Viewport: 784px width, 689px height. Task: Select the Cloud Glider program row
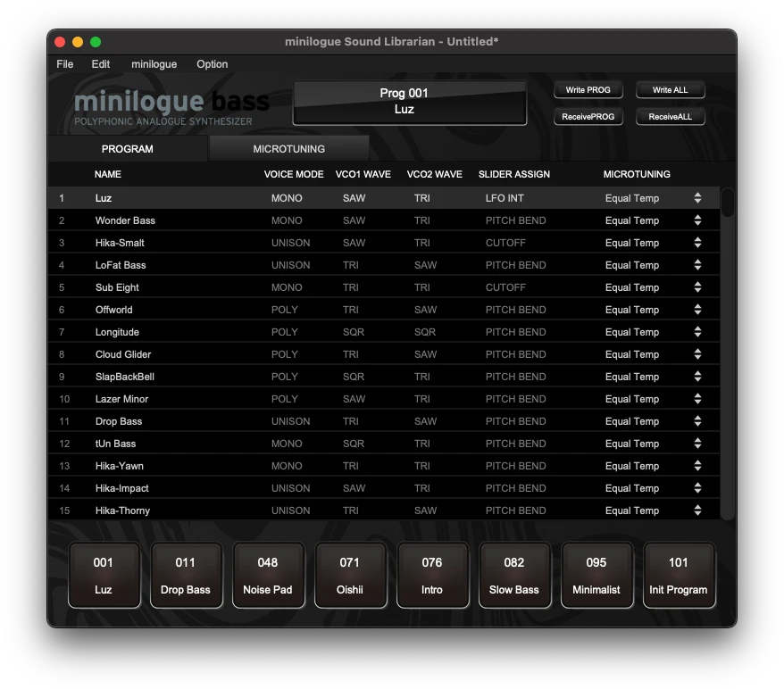384,354
